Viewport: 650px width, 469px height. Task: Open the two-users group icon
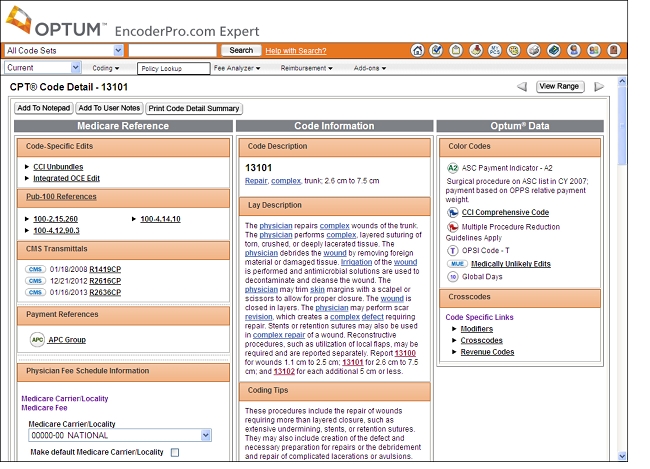(594, 51)
